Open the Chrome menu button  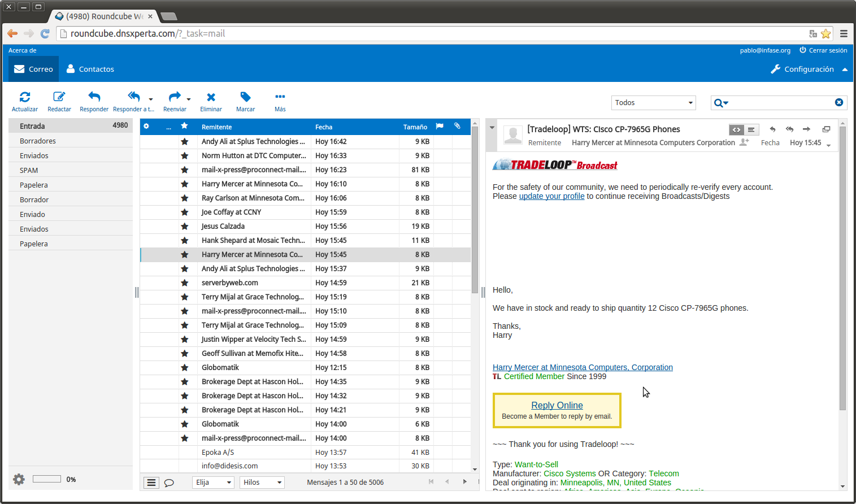click(844, 34)
